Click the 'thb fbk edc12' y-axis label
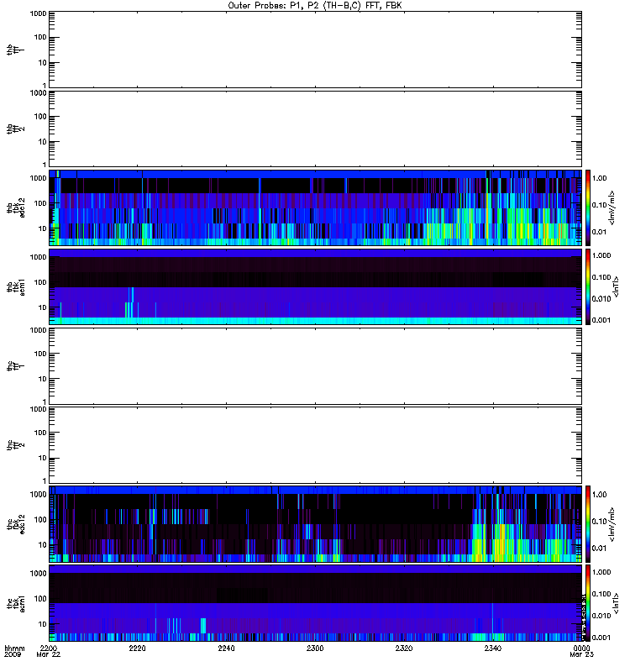630x672 pixels. (x=15, y=207)
